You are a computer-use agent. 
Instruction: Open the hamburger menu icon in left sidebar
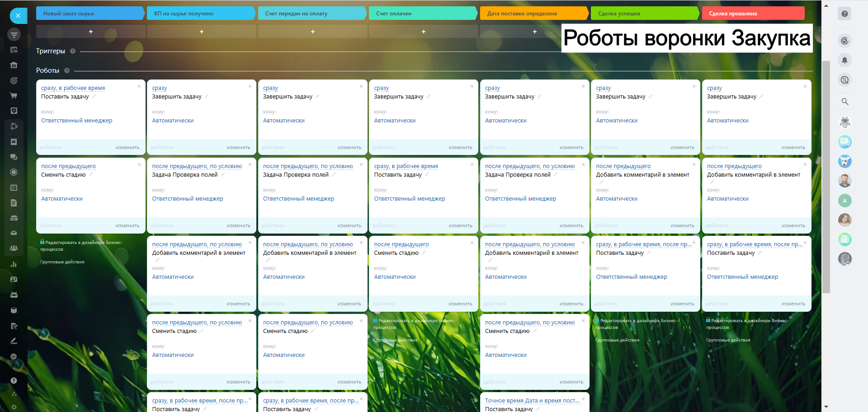[14, 34]
